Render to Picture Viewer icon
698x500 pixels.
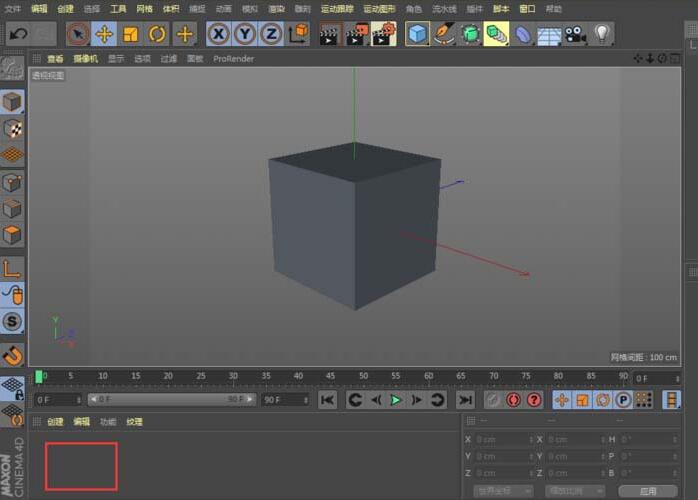coord(357,34)
